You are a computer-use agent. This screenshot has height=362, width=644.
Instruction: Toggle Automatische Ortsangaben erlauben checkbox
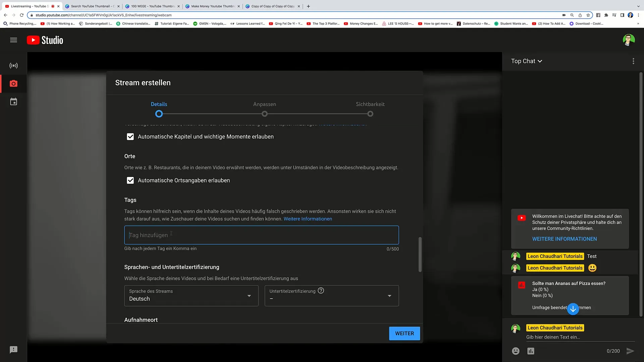point(130,180)
